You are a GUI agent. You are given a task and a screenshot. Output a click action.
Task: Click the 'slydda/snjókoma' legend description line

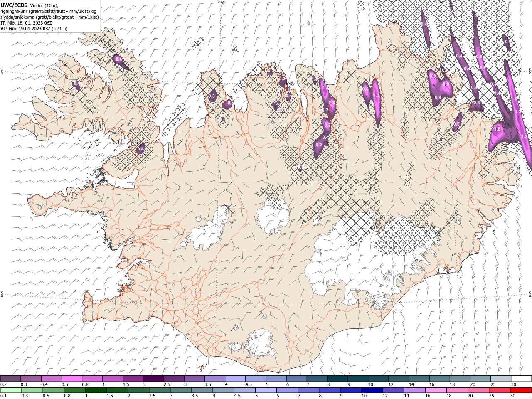50,17
